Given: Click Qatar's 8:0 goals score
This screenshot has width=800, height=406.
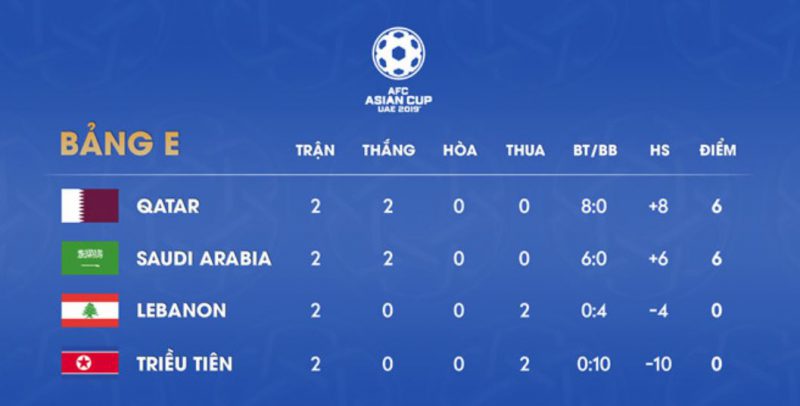Looking at the screenshot, I should pyautogui.click(x=594, y=207).
